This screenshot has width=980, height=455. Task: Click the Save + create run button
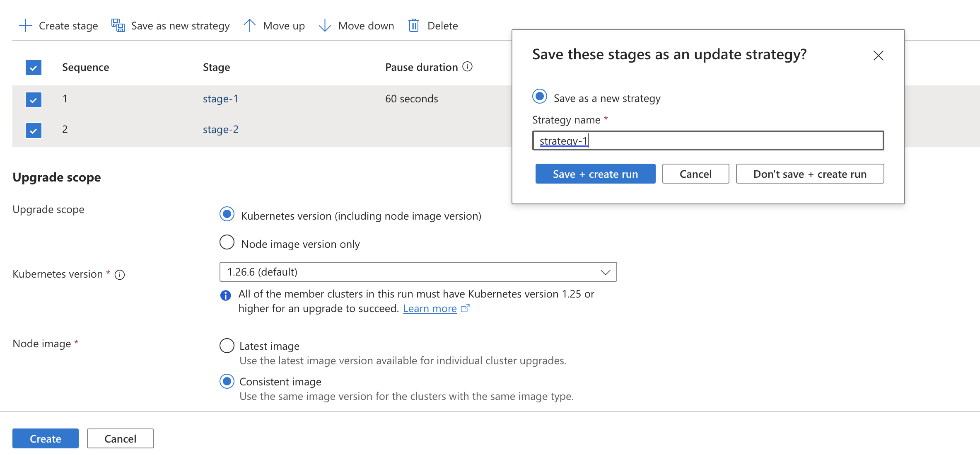point(595,174)
